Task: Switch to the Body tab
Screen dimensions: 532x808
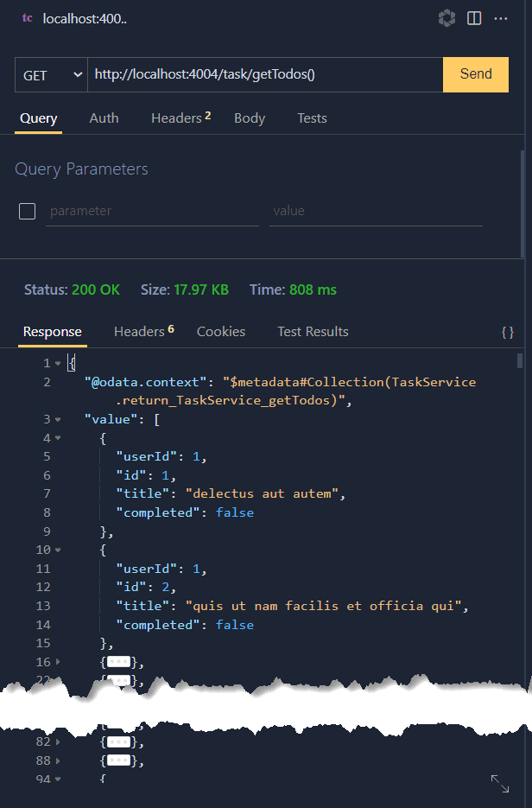Action: tap(250, 118)
